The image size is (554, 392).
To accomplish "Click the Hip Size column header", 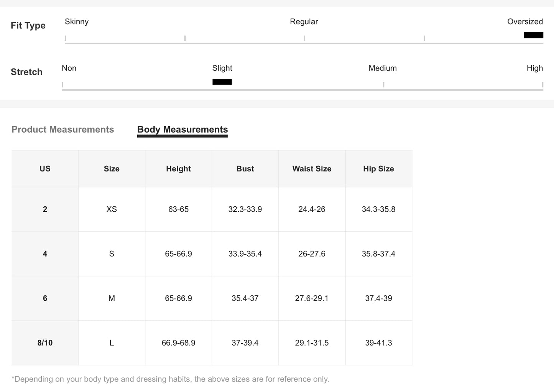I will pos(378,169).
